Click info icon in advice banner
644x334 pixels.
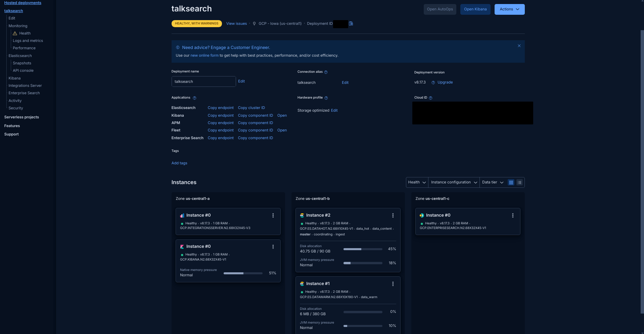[x=178, y=48]
